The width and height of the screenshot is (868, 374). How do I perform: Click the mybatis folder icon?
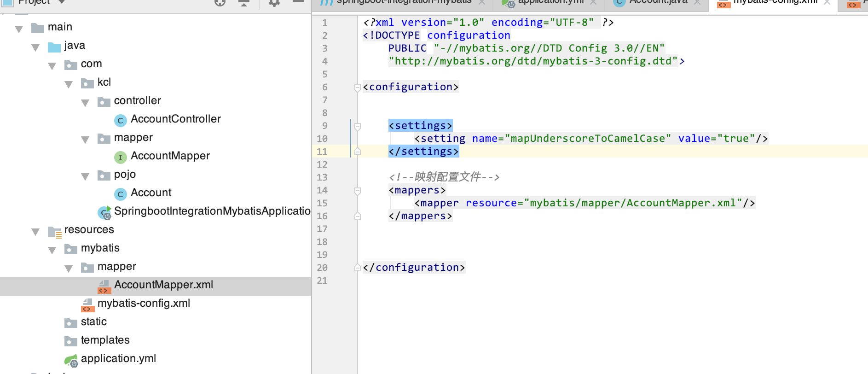click(x=71, y=249)
